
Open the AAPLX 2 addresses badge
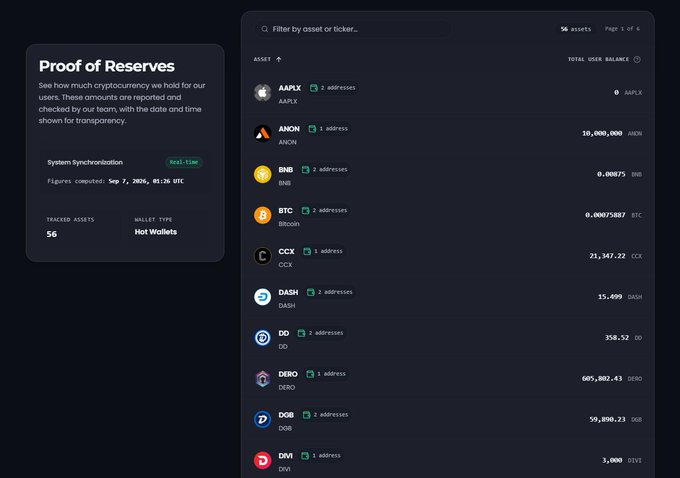(333, 88)
